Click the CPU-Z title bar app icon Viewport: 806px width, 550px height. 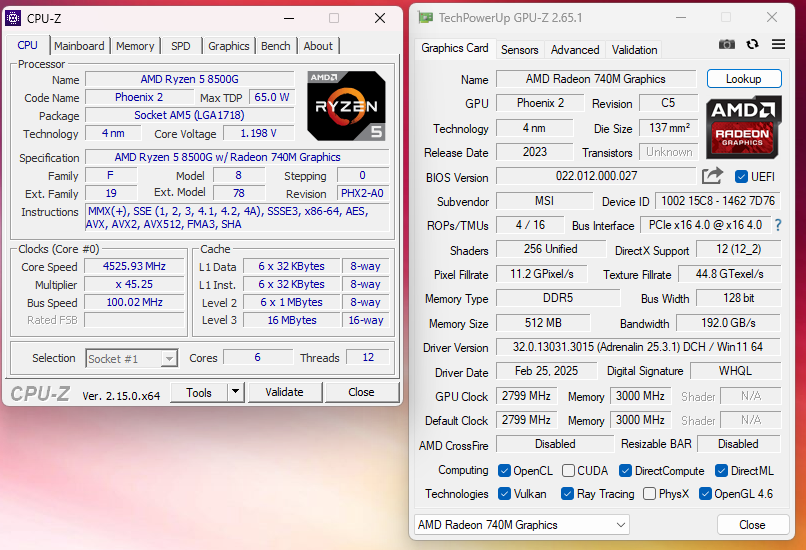(13, 18)
